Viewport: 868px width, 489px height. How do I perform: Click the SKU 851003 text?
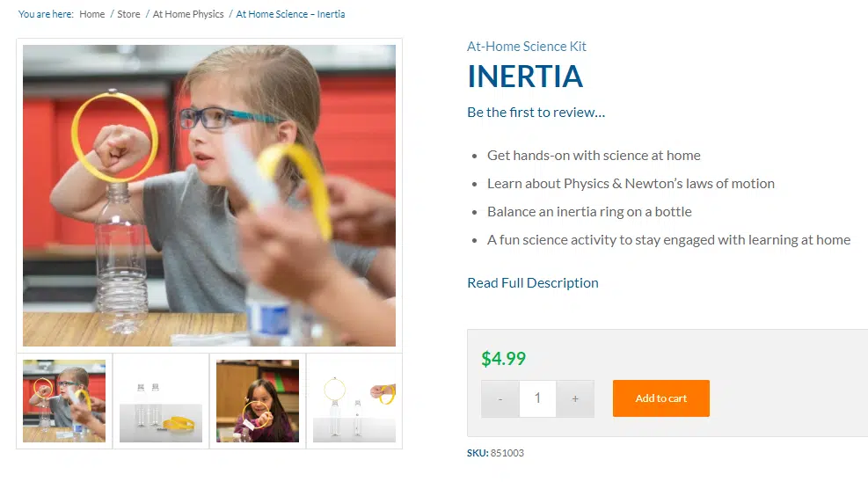[x=495, y=453]
